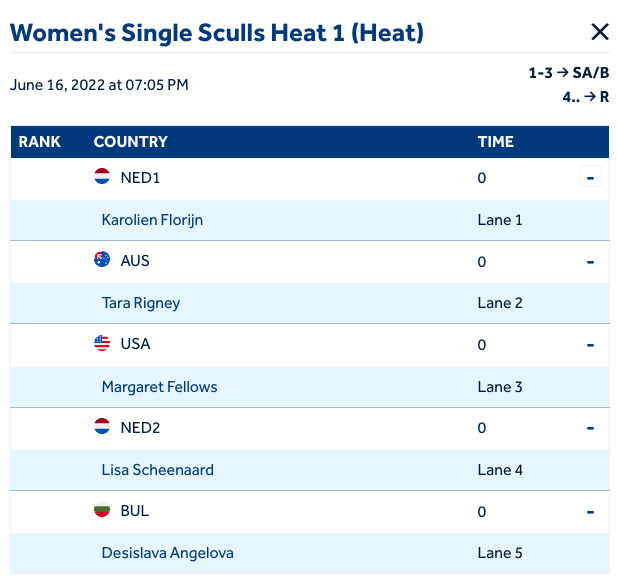Collapse the USA row details

590,345
